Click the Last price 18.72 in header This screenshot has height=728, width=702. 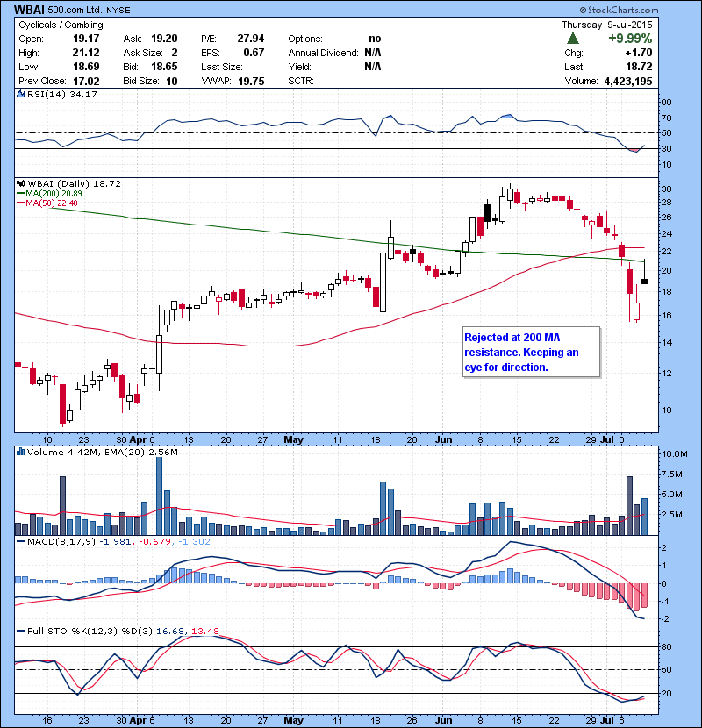pos(639,67)
